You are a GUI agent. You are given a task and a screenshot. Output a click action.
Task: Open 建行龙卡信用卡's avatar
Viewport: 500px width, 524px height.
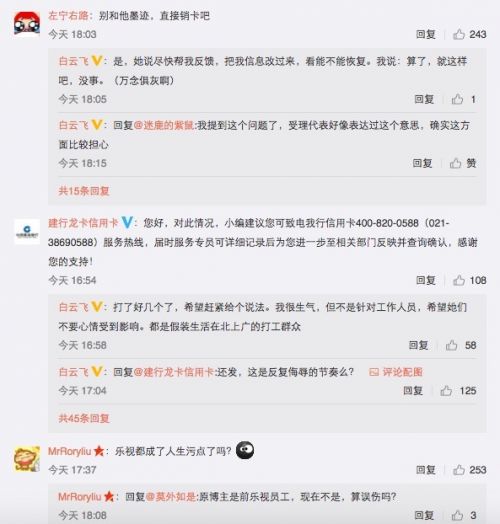(27, 231)
